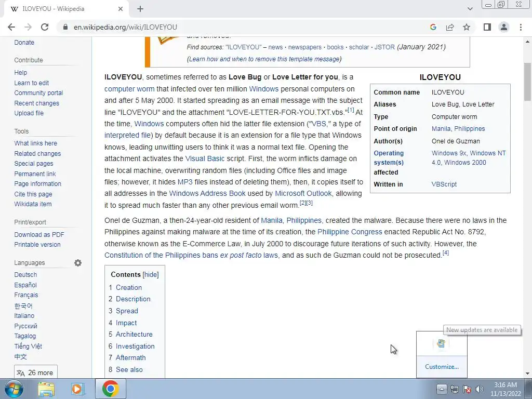Show hidden tray icons arrow
Image resolution: width=532 pixels, height=399 pixels.
(x=442, y=389)
